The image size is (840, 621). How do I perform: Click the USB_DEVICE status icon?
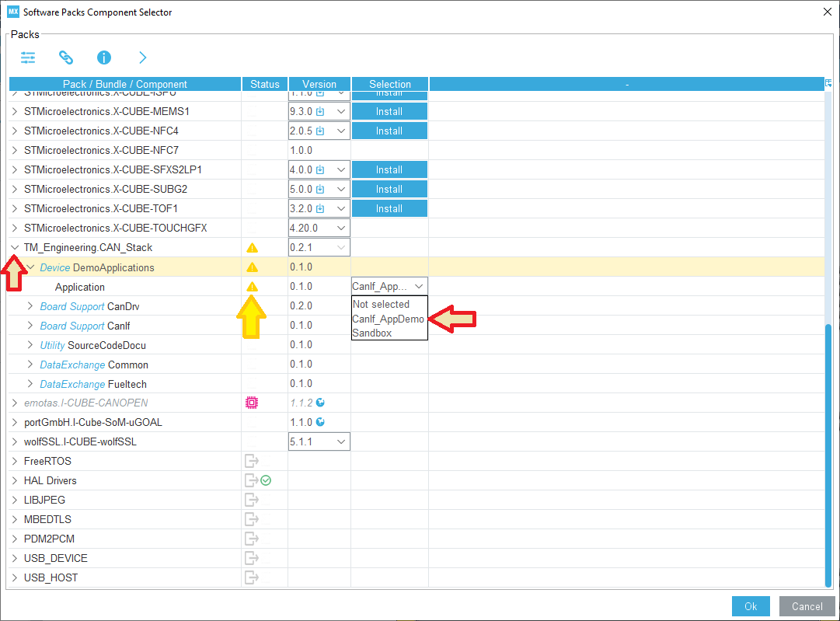pyautogui.click(x=252, y=558)
